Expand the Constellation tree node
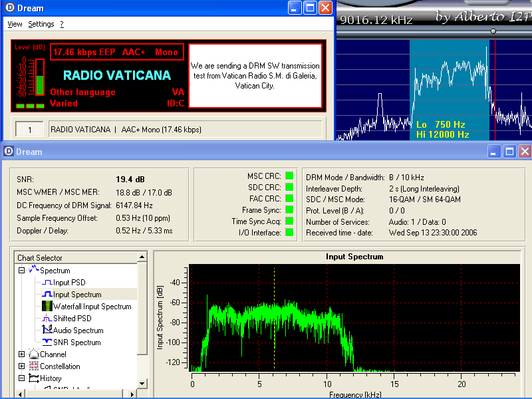This screenshot has width=532, height=399. click(x=21, y=366)
